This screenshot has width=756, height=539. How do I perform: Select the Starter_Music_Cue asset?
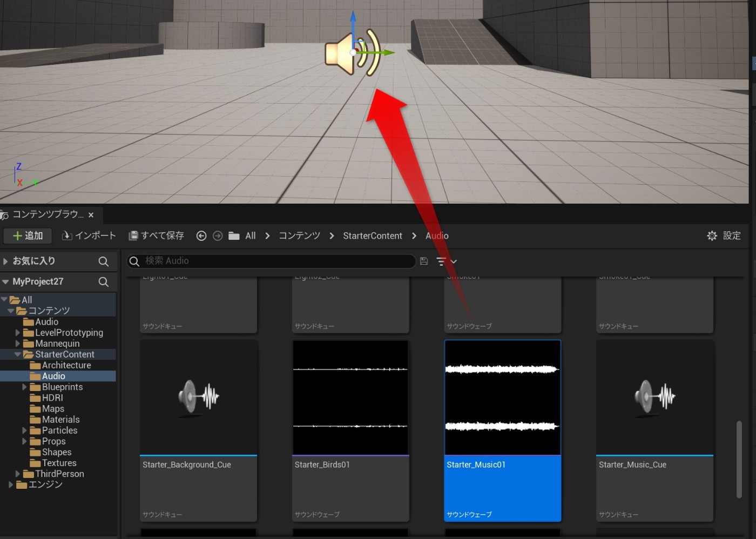(x=655, y=430)
